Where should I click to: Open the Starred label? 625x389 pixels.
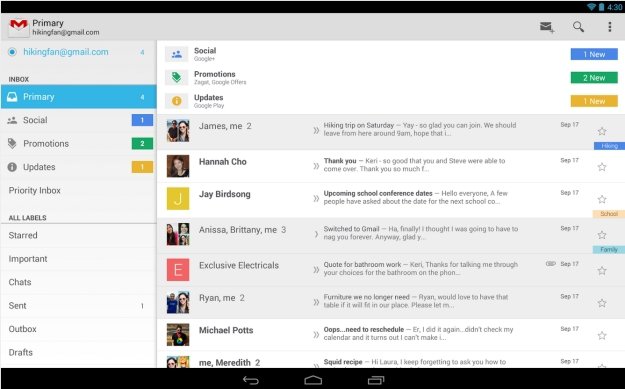pos(79,235)
